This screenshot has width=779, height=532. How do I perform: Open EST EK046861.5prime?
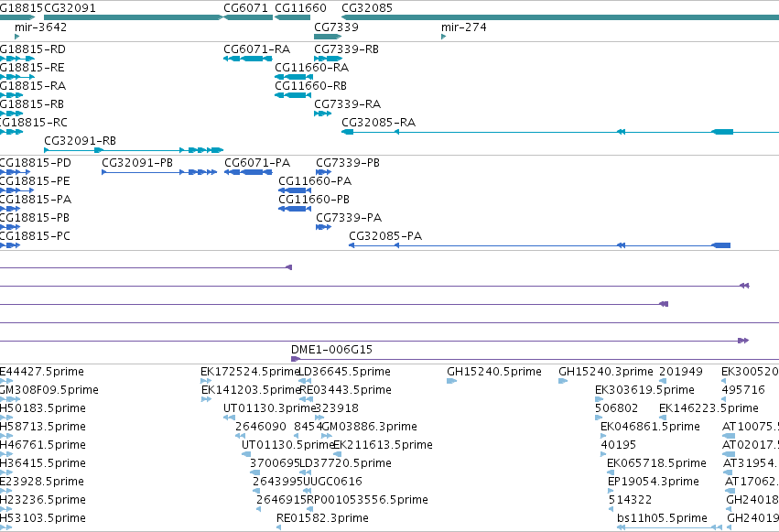coord(650,427)
